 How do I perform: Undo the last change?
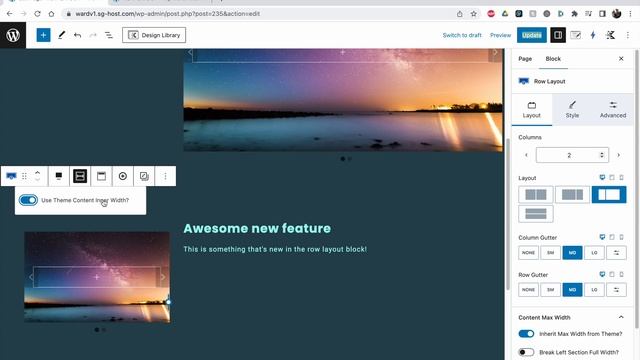78,35
